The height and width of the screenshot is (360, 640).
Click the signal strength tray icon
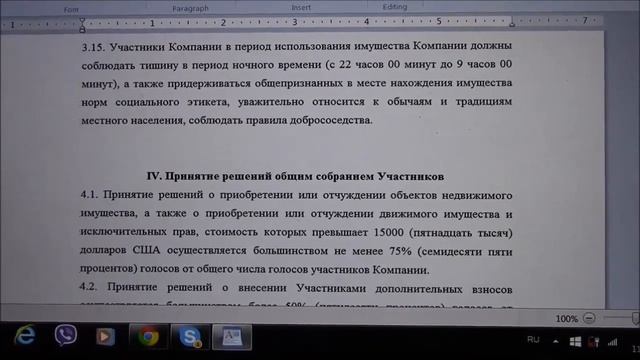(612, 342)
